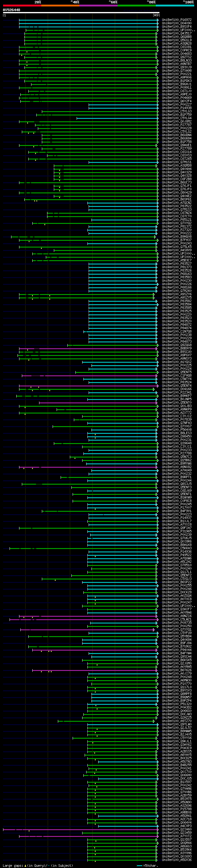Select hit label UniRef100_C1FHQ8
Viewport: 197px width, 868px height.
click(177, 375)
